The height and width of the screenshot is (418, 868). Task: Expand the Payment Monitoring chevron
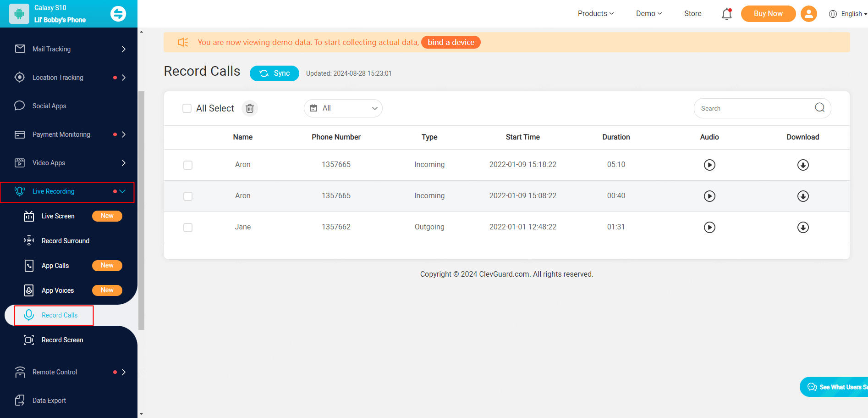point(124,134)
